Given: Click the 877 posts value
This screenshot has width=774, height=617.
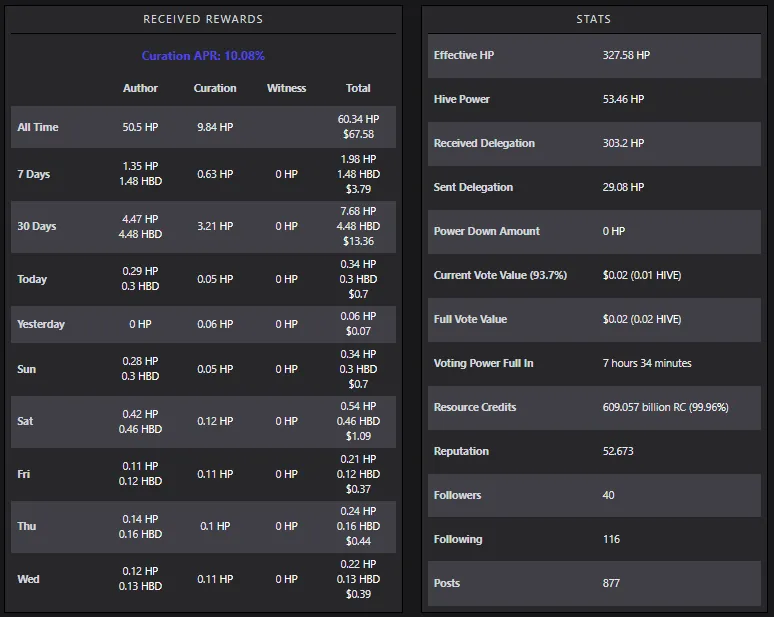Looking at the screenshot, I should pos(611,583).
